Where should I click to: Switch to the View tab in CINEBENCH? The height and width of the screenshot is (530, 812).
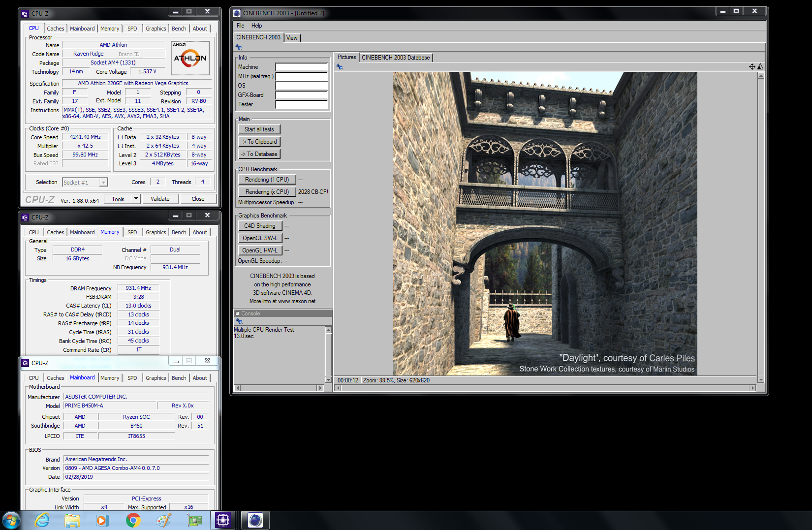pos(292,38)
